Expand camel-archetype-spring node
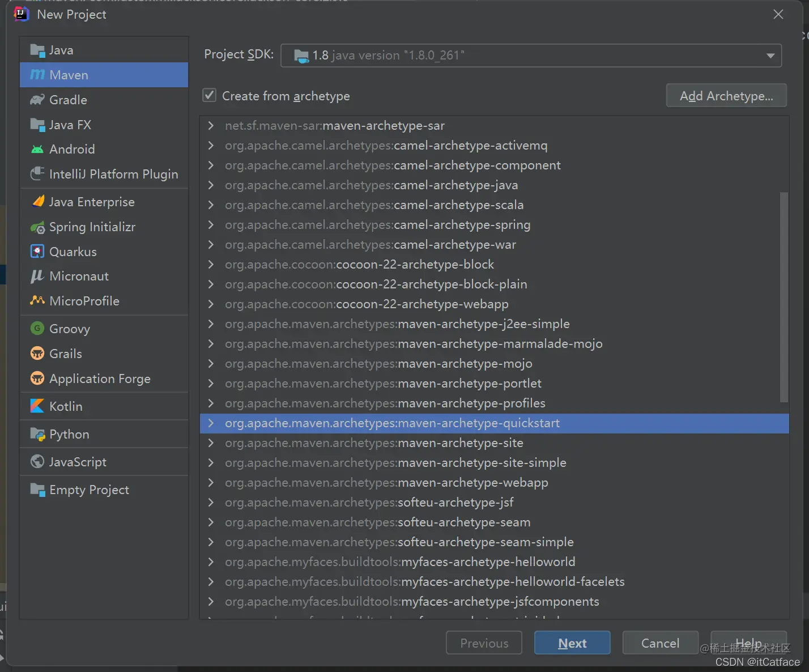Viewport: 809px width, 672px height. (x=211, y=224)
